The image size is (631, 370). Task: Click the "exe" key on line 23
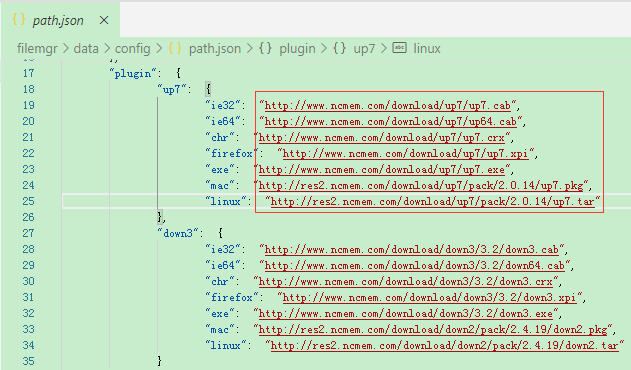(x=220, y=169)
